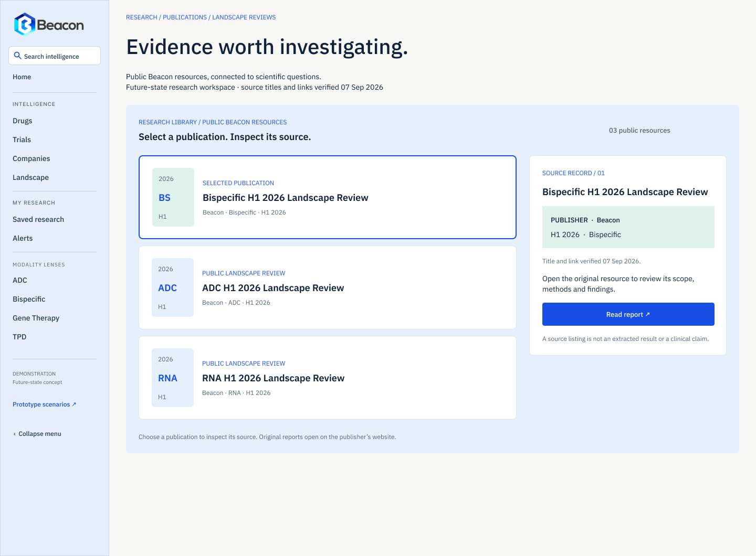Select the TPD modality lens
The image size is (756, 556).
(19, 337)
